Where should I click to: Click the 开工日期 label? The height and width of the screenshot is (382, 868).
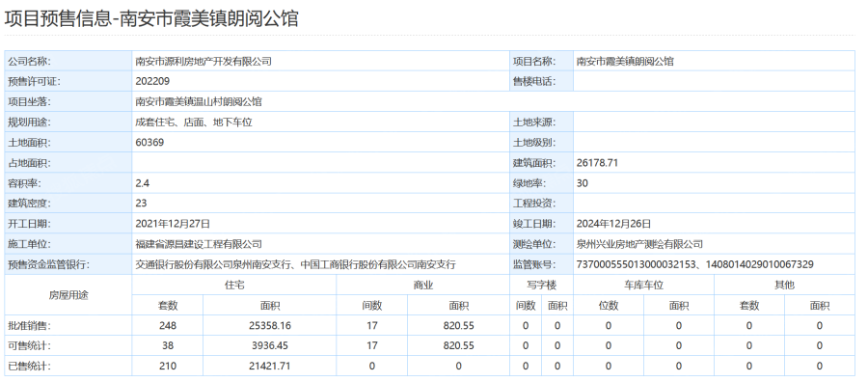pyautogui.click(x=29, y=224)
